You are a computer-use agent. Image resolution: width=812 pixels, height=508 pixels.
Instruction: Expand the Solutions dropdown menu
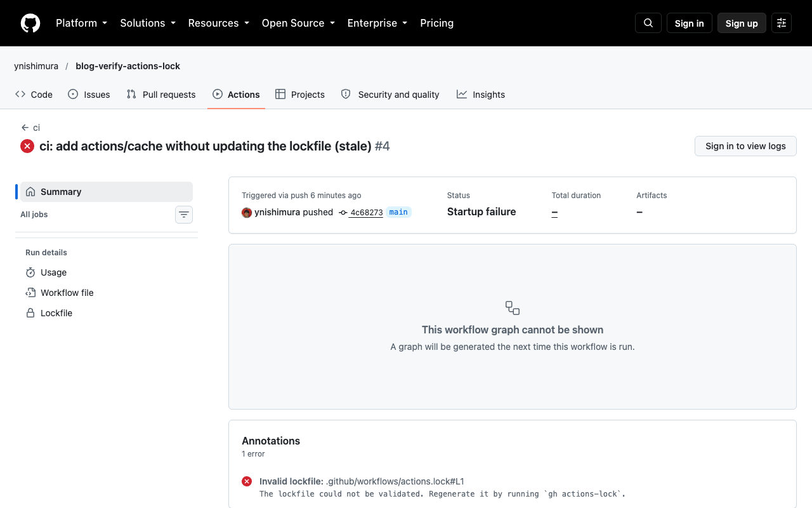point(148,23)
